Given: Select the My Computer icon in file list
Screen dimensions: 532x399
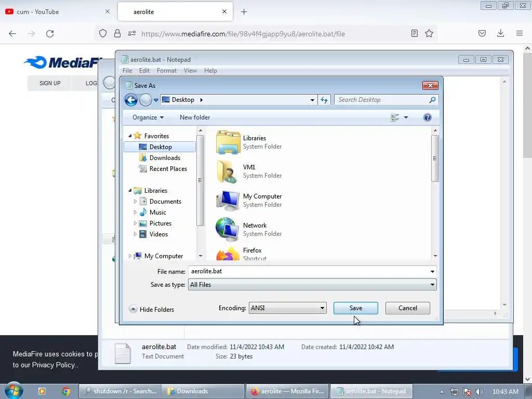Looking at the screenshot, I should pos(228,201).
